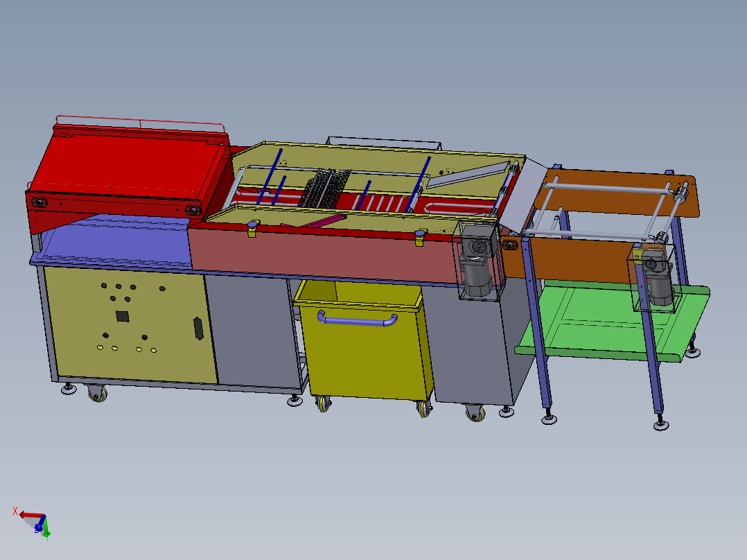The width and height of the screenshot is (747, 560).
Task: Pick the rightmost yellow indicator lamp on panel
Action: [x=153, y=350]
